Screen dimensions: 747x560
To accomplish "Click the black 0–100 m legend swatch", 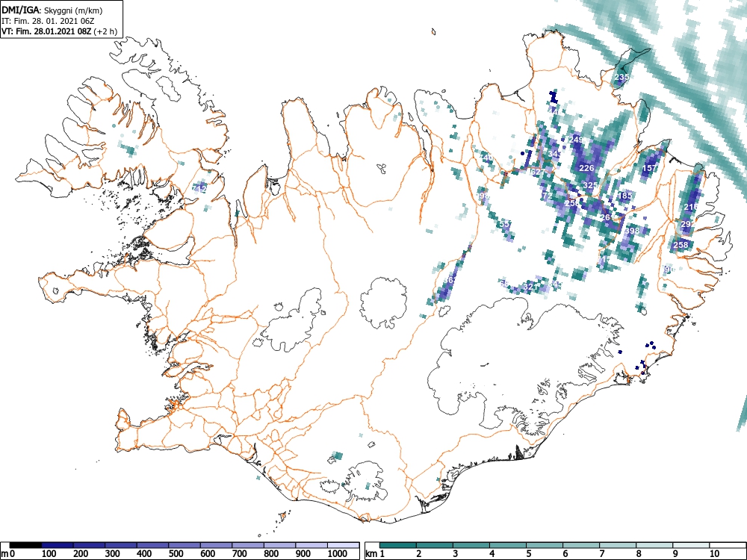I will 25,545.
